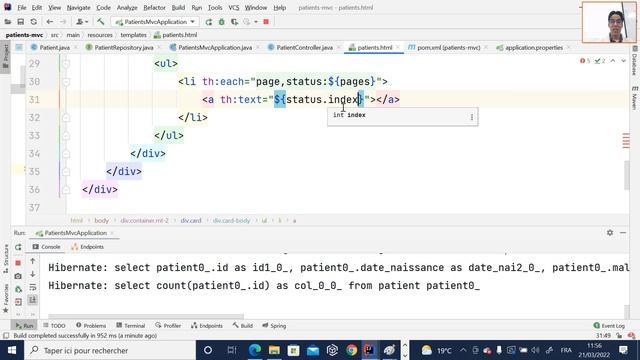Open Microsoft Edge from taskbar
The height and width of the screenshot is (360, 640).
click(255, 350)
